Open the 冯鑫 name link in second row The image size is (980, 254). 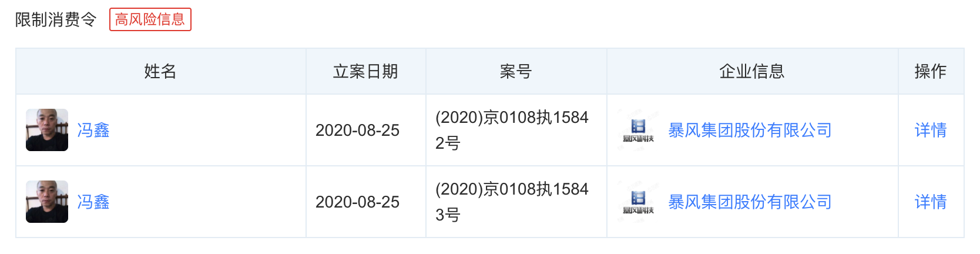pyautogui.click(x=93, y=202)
